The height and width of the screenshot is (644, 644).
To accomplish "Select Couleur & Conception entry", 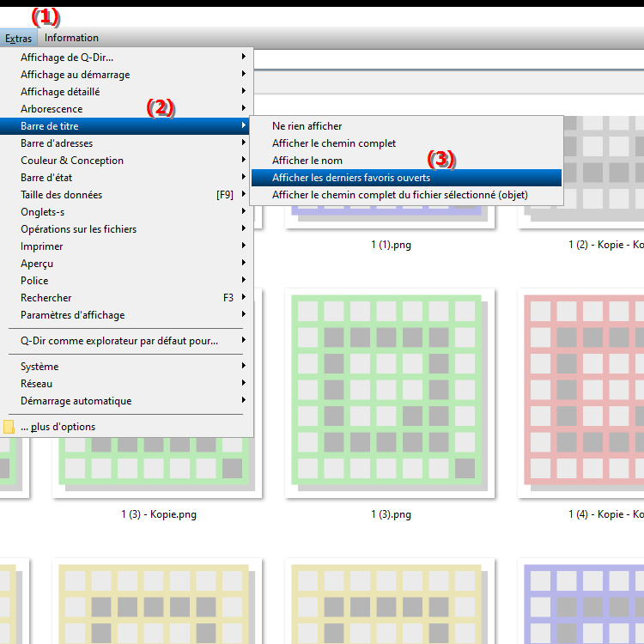I will tap(126, 161).
